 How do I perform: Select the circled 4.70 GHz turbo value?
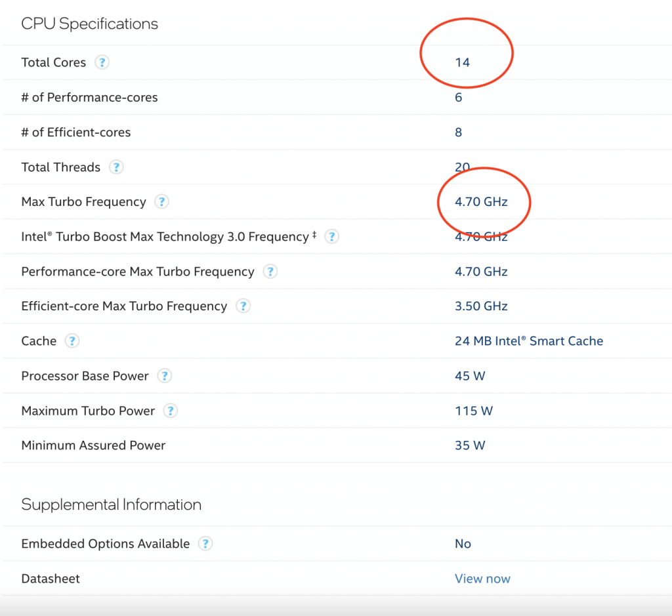[x=481, y=201]
